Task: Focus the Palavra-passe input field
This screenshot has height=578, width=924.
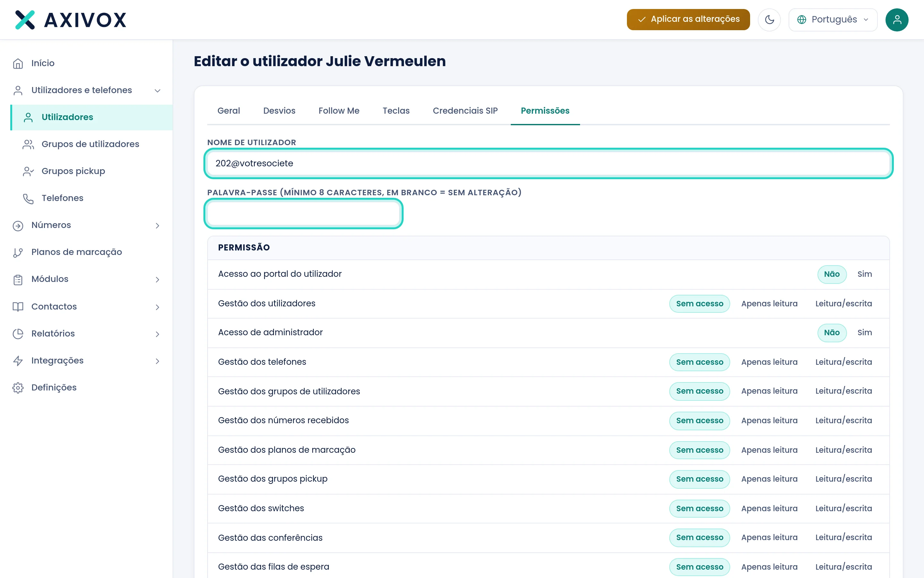Action: click(x=303, y=214)
